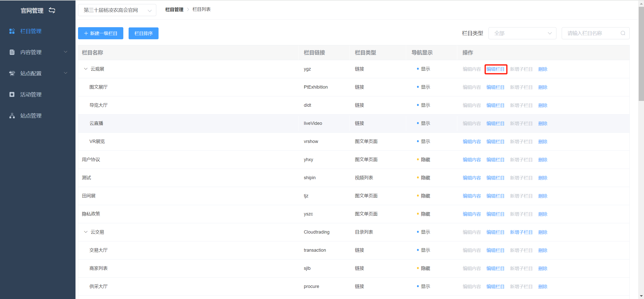Delete the 用户协议 row
The width and height of the screenshot is (644, 299).
(543, 160)
